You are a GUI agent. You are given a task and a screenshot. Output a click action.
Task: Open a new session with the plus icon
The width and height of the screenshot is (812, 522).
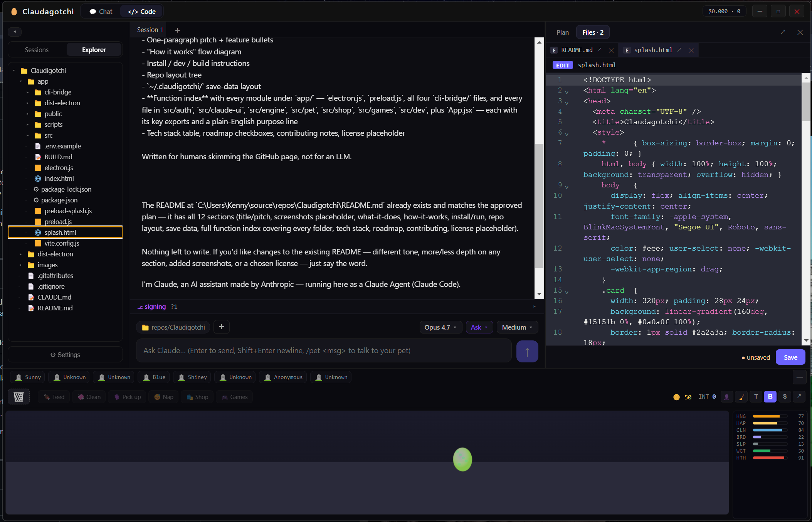tap(178, 30)
